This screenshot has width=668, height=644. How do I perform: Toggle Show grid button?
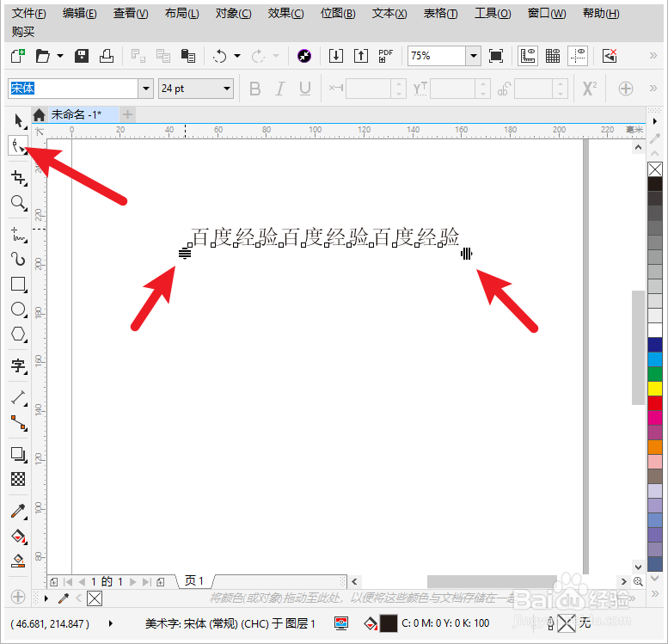(553, 56)
